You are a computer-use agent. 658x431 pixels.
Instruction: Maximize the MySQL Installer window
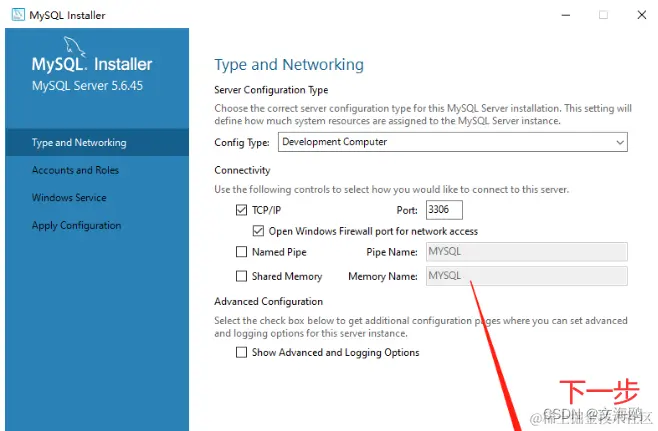coord(603,15)
